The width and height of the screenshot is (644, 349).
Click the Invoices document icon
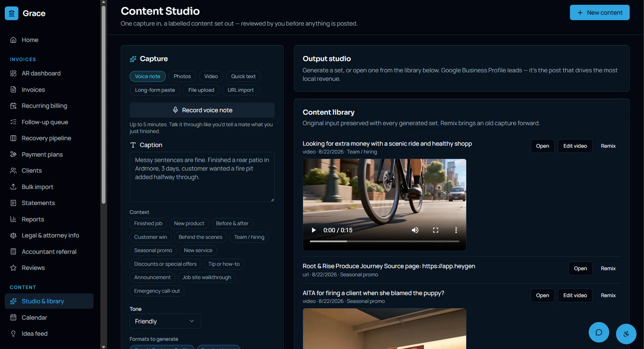[x=13, y=90]
